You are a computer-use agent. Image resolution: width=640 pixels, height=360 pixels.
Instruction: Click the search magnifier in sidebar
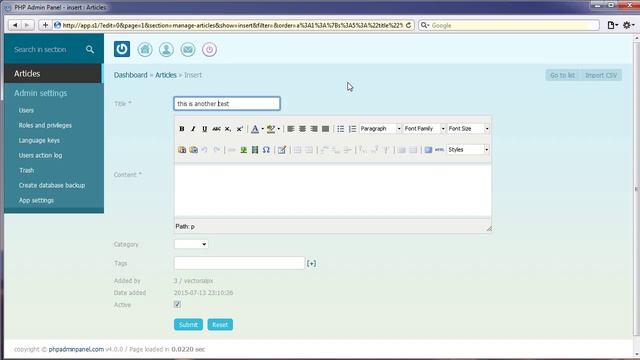[x=90, y=49]
